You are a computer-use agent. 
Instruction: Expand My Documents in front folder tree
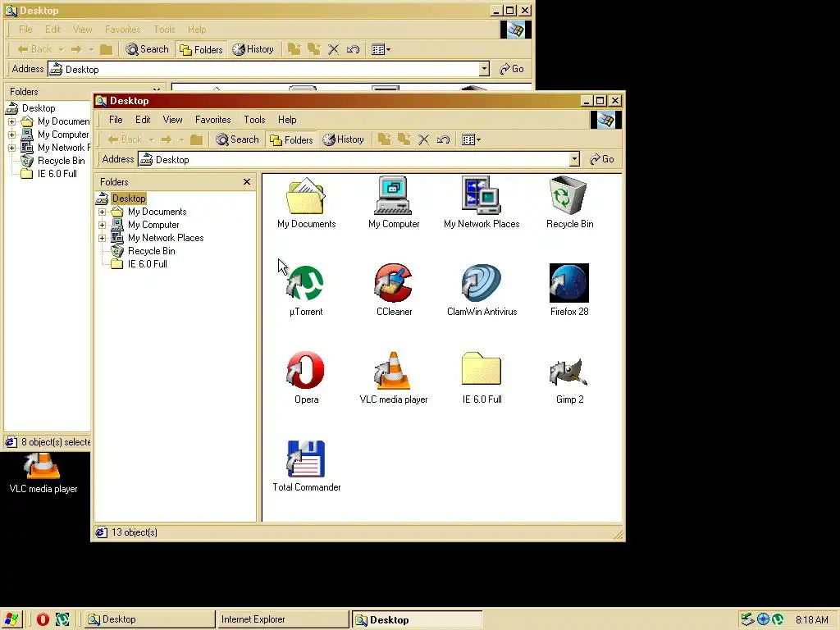(x=103, y=212)
